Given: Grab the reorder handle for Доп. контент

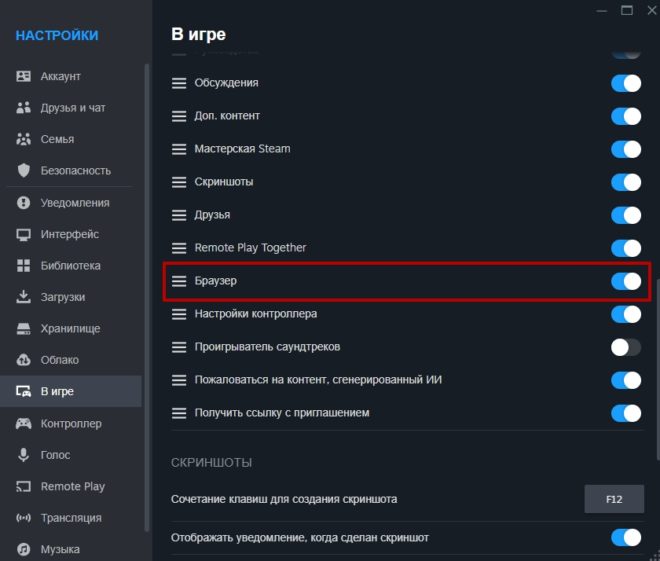Looking at the screenshot, I should (x=179, y=116).
